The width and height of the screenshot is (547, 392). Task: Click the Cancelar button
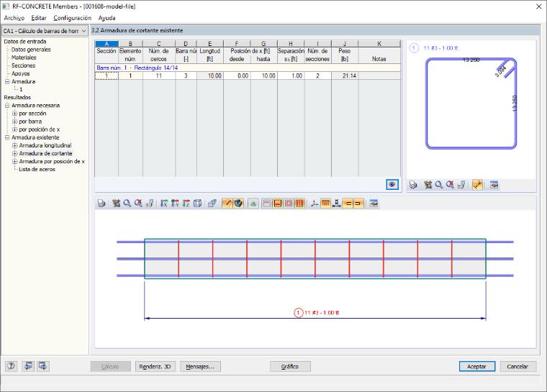pos(517,367)
